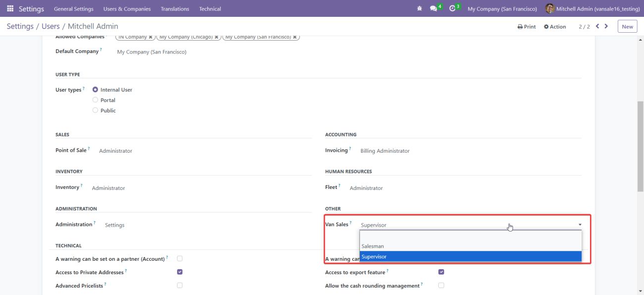
Task: Open the Technical menu
Action: 210,9
